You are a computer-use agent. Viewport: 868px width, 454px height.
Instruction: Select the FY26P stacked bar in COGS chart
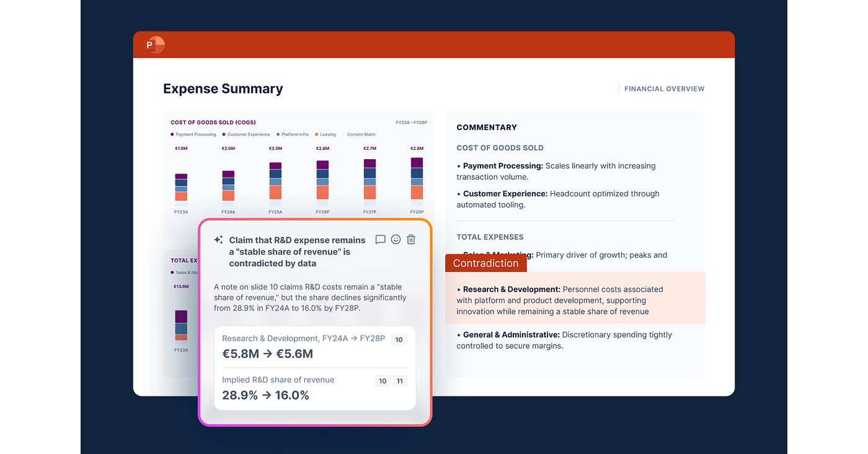coord(322,183)
